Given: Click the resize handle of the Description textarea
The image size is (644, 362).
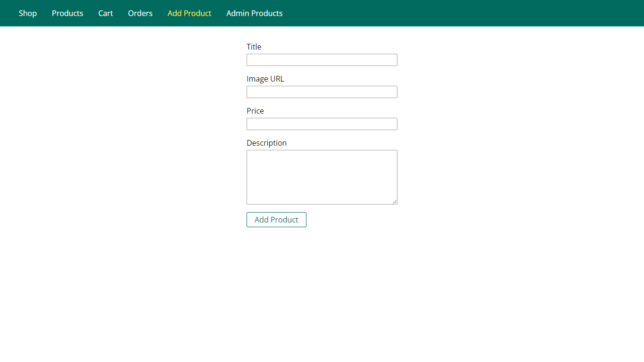Looking at the screenshot, I should coord(395,202).
